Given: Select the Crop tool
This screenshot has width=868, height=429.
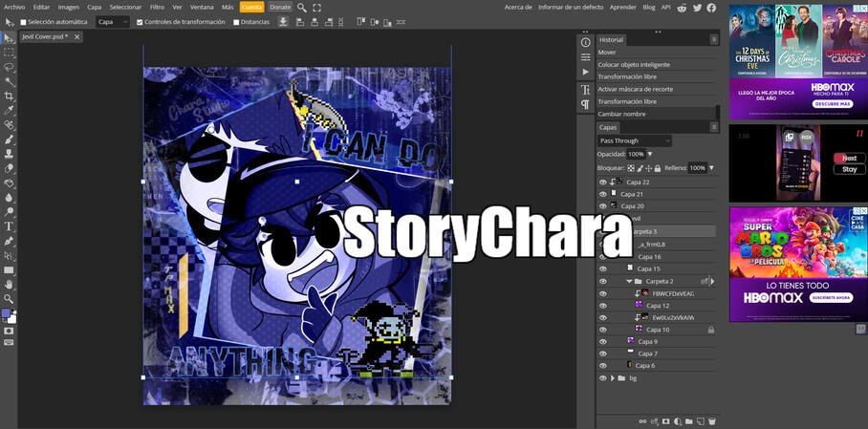Looking at the screenshot, I should (9, 96).
